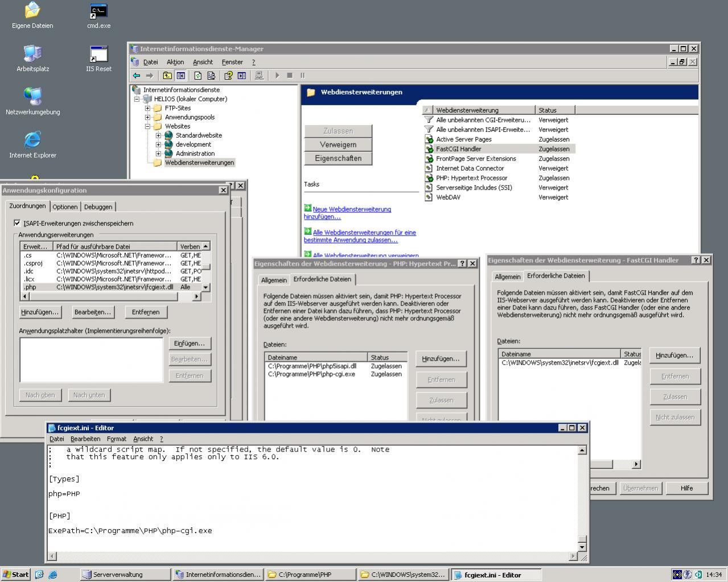Click the Back arrow in IIS Manager toolbar
This screenshot has height=582, width=728.
click(137, 75)
